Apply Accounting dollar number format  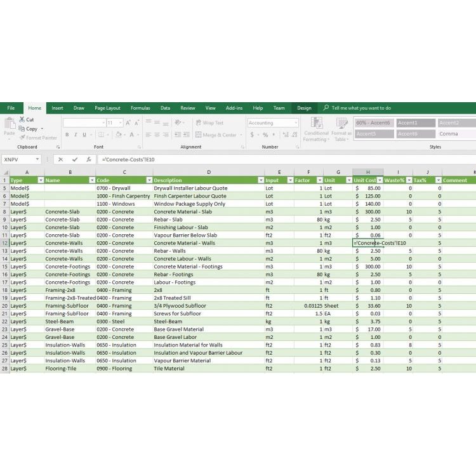pos(252,135)
